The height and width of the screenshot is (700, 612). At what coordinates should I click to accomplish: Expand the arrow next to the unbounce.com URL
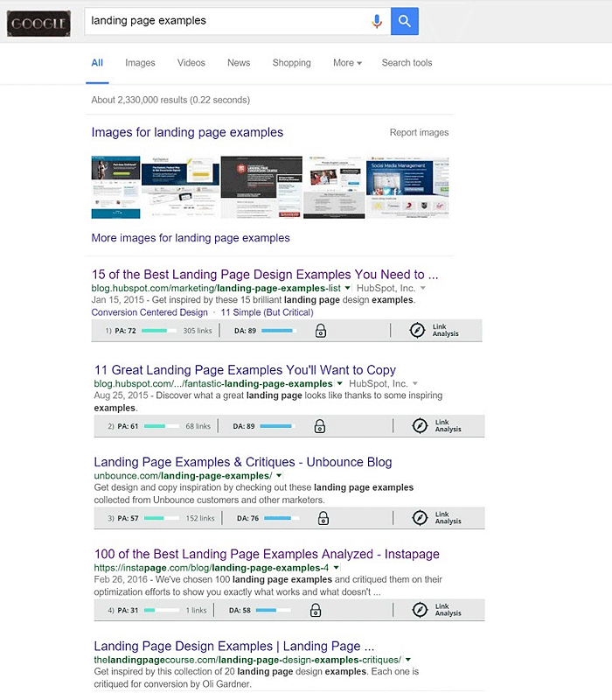point(279,476)
